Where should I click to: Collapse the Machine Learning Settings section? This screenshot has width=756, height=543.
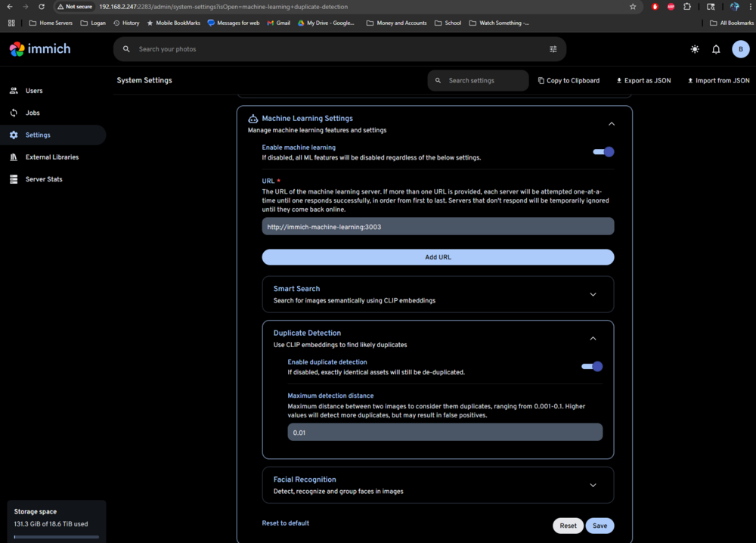[x=612, y=124]
